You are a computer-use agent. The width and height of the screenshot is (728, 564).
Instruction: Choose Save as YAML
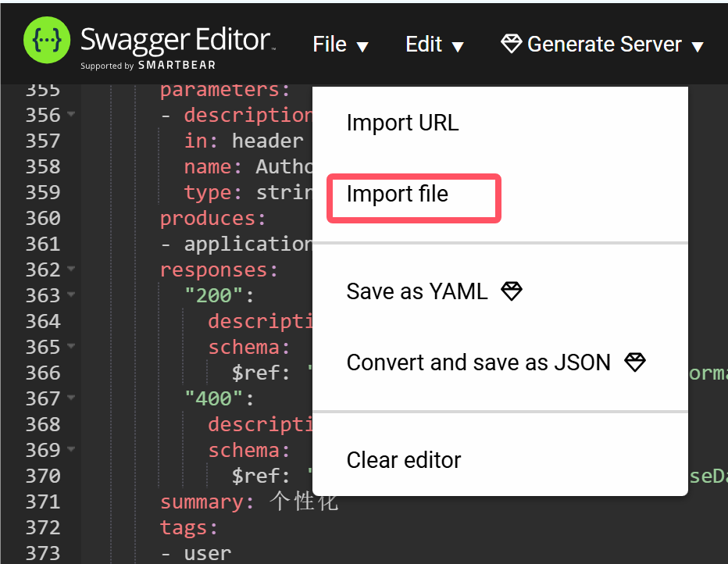tap(417, 291)
